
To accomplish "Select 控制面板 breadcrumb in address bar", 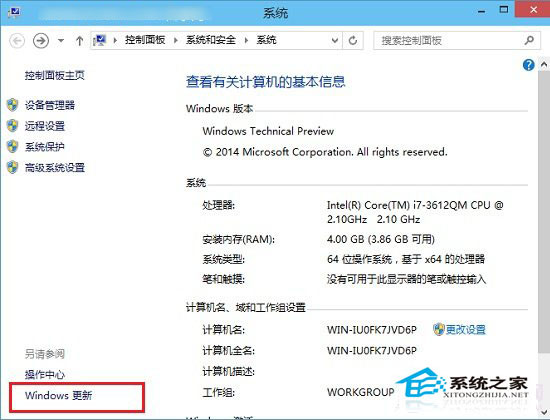I will click(x=145, y=40).
